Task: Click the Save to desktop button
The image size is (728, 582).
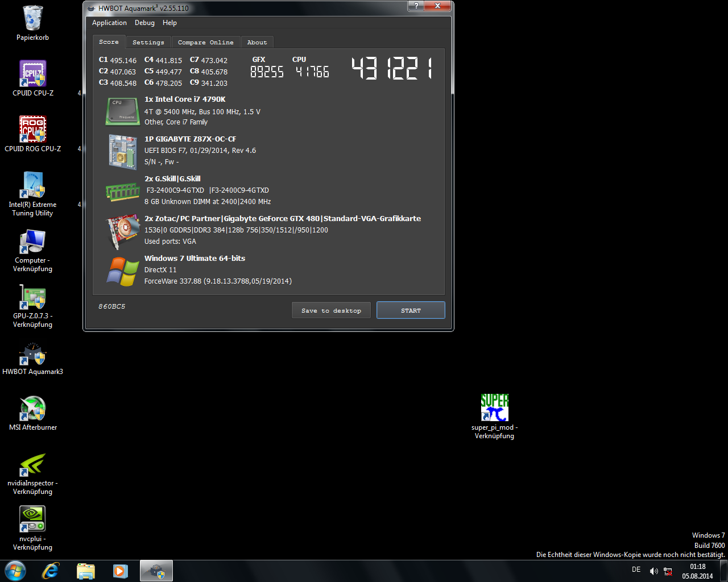Action: [x=331, y=310]
